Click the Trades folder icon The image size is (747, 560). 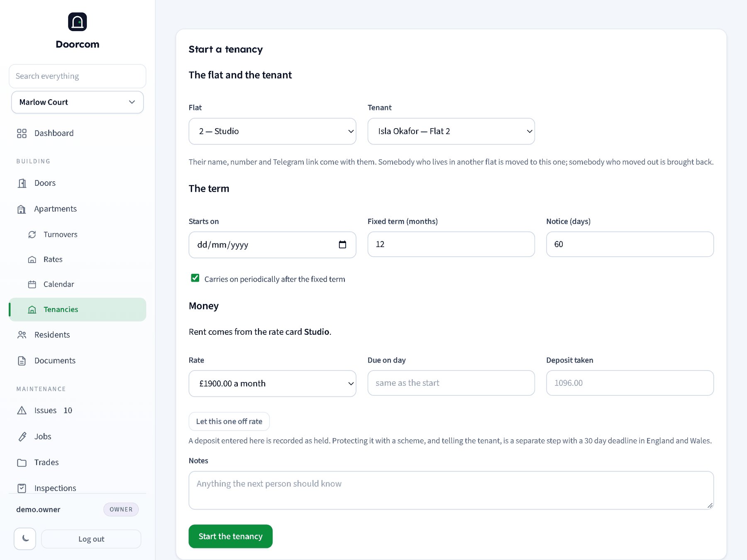point(22,463)
